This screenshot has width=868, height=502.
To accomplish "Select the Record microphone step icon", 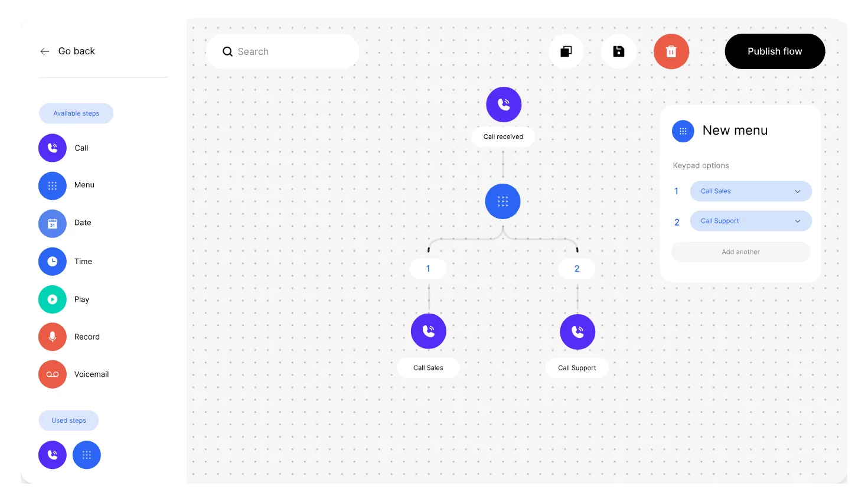I will tap(53, 337).
